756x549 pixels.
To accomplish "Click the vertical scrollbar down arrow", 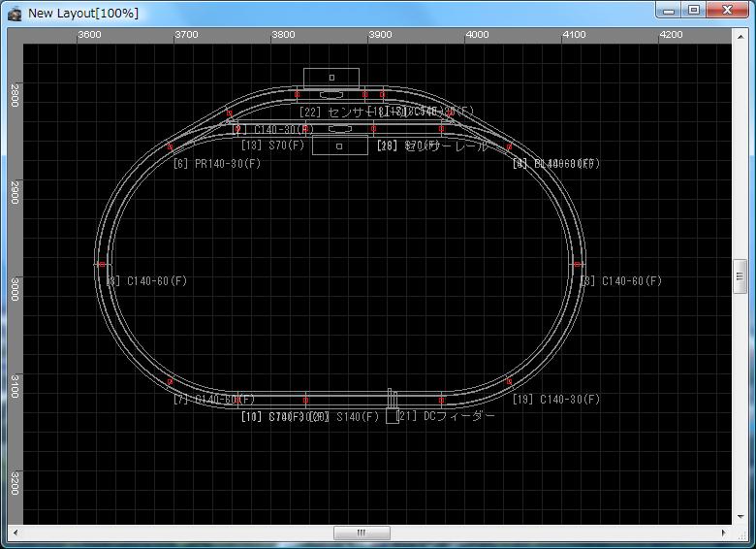I will click(740, 517).
